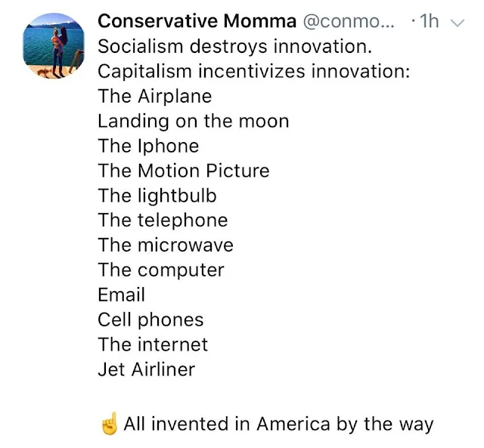Click the 'Cell phones' line

pos(150,320)
